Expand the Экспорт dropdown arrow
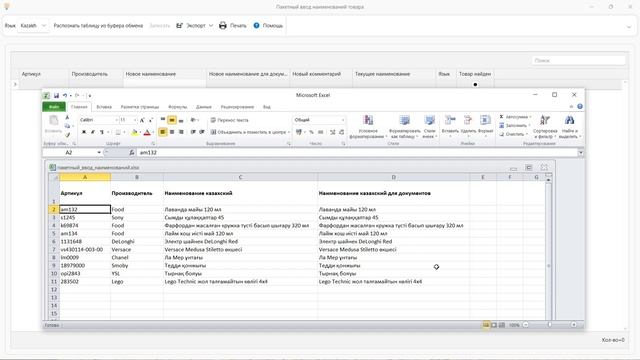 point(211,25)
